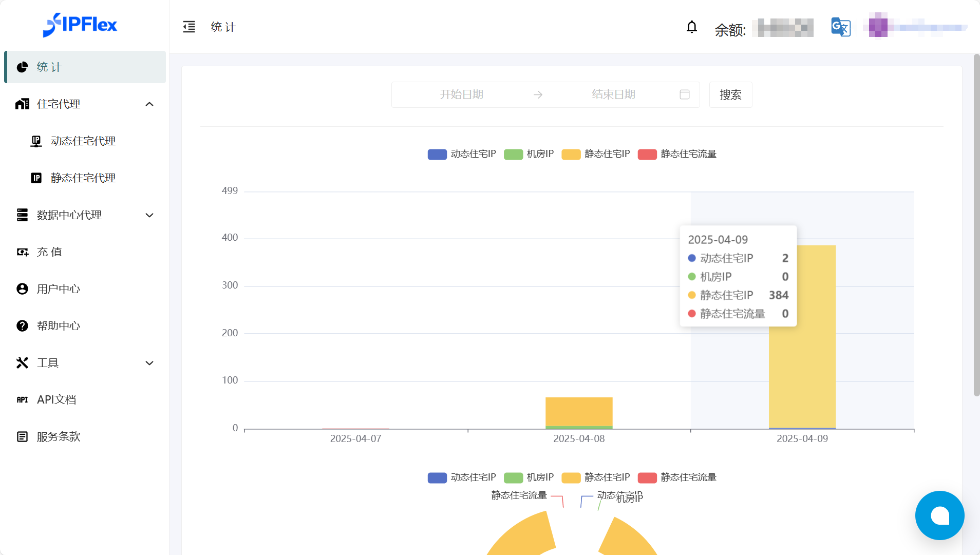Open 动态住宅代理 menu item
980x555 pixels.
(x=83, y=141)
